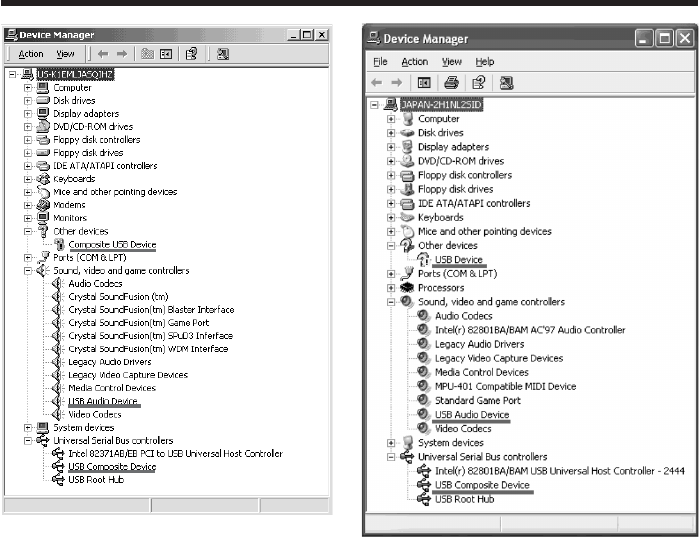Click the Back arrow in the right window toolbar

pyautogui.click(x=377, y=82)
